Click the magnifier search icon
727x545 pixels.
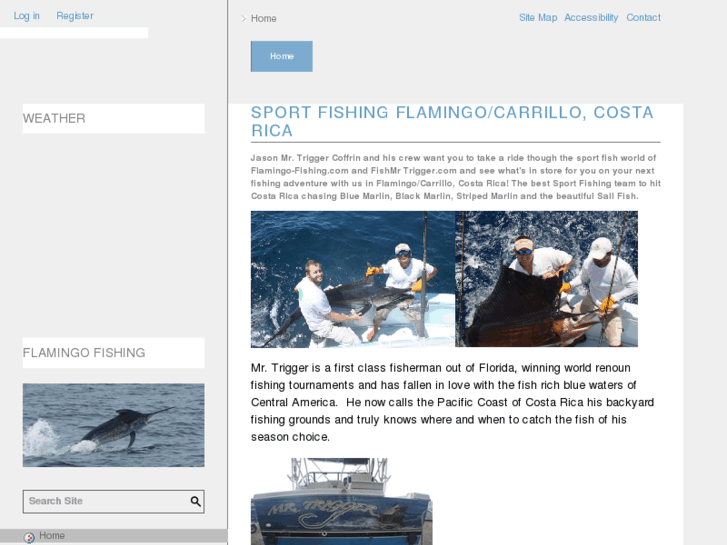point(196,501)
